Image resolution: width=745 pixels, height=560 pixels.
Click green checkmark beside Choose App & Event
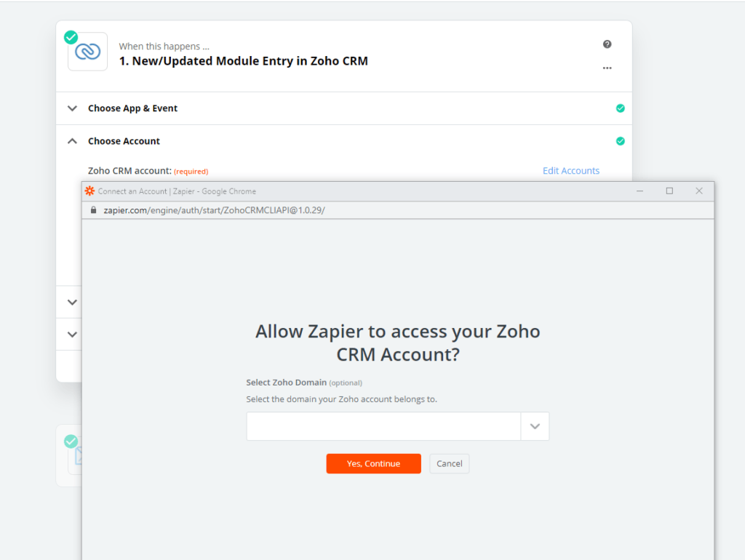(x=620, y=108)
